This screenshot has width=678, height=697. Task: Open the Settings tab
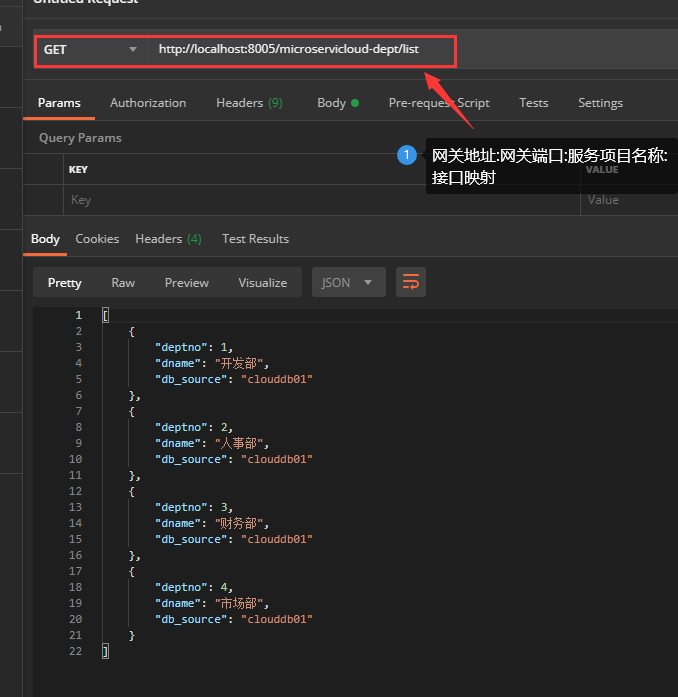[600, 103]
